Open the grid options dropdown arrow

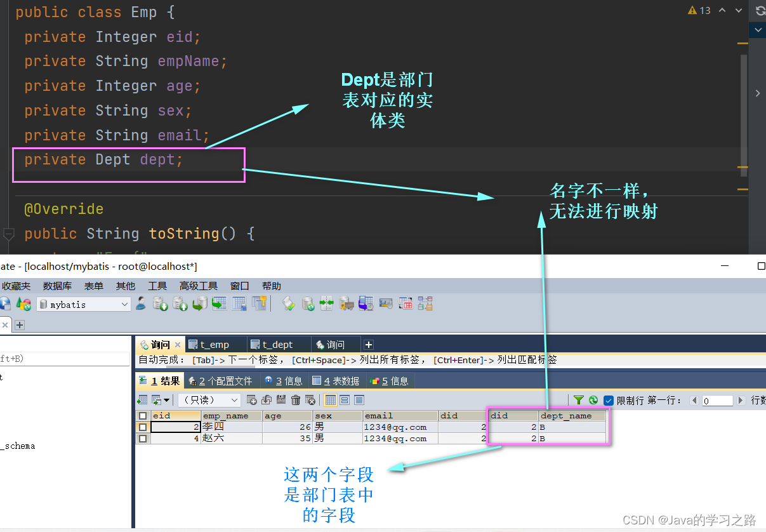(166, 400)
